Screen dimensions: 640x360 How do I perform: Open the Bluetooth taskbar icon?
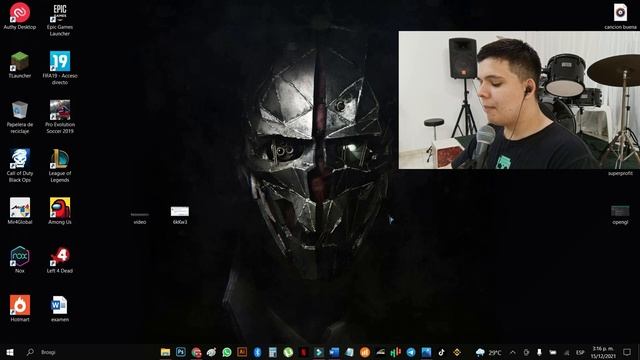(257, 352)
